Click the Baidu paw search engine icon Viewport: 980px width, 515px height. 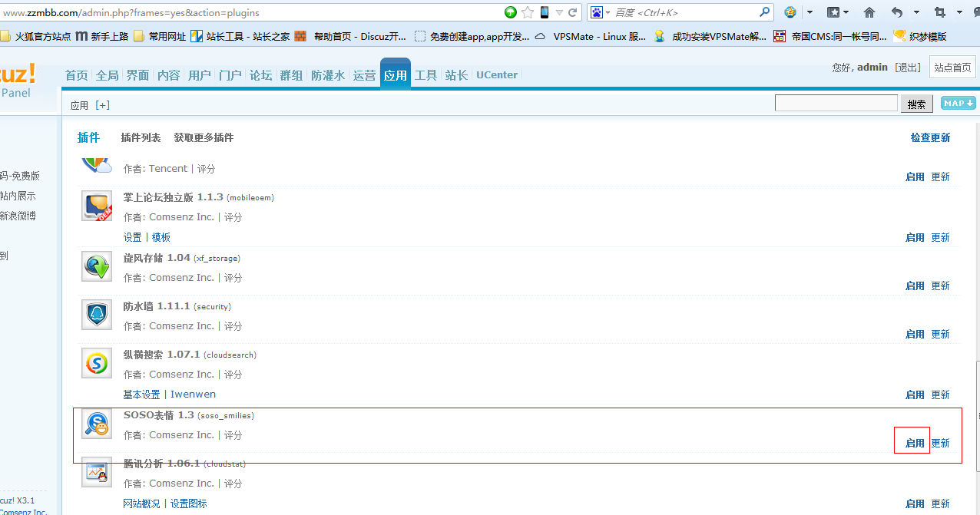596,12
